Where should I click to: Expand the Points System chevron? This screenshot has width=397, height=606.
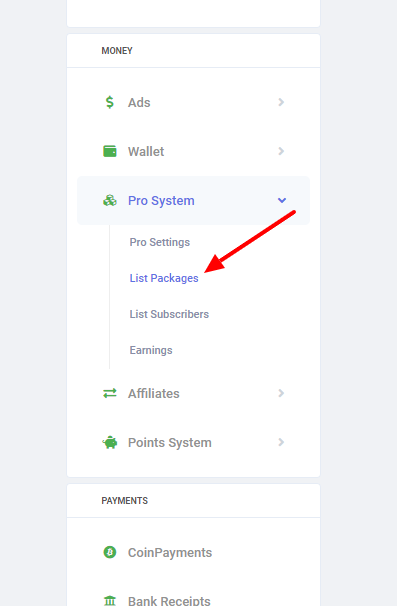[281, 442]
